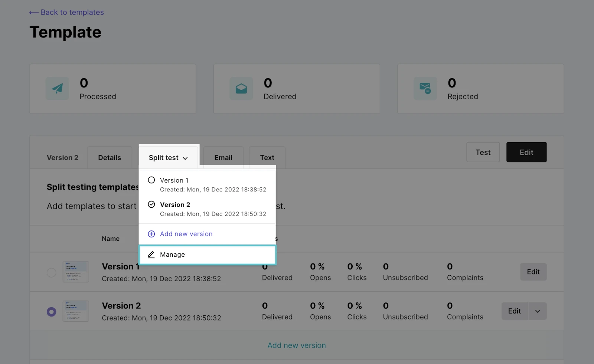This screenshot has width=594, height=364.
Task: Toggle the Version 2 row radio button
Action: pyautogui.click(x=52, y=312)
